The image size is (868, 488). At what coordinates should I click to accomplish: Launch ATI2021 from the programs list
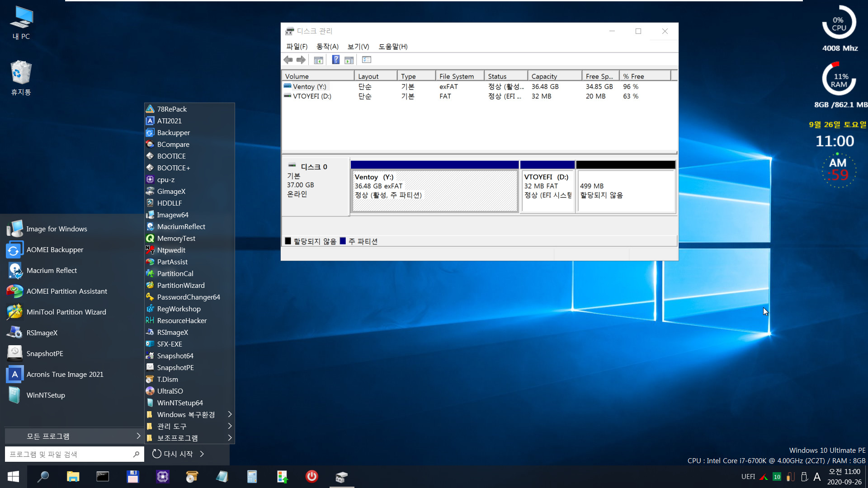189,121
